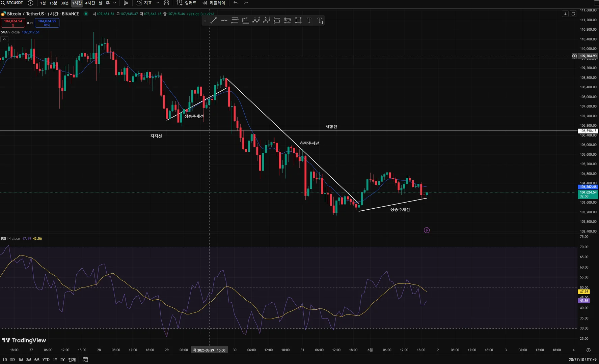Collapse the indicator legend chevron
599x364 pixels.
[x=4, y=39]
